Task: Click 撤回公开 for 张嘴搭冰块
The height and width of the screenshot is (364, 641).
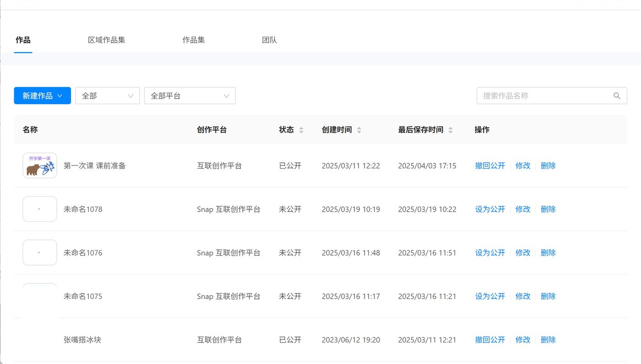Action: pos(490,339)
